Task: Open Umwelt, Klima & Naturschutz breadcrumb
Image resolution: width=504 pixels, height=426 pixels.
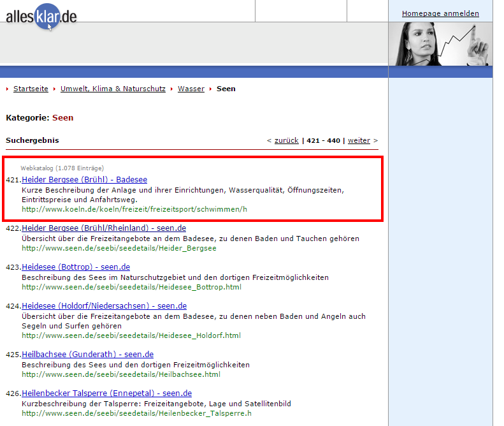Action: (x=113, y=89)
